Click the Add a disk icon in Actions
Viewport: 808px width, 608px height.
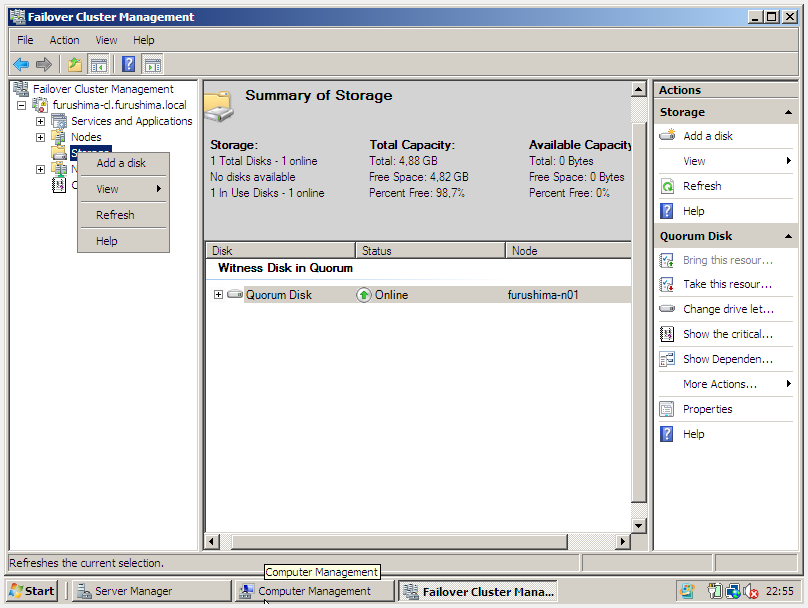tap(667, 136)
